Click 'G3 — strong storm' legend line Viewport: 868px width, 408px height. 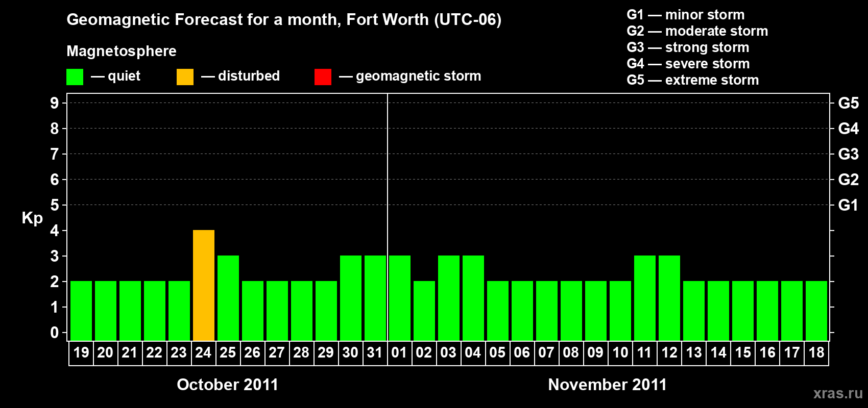[688, 47]
